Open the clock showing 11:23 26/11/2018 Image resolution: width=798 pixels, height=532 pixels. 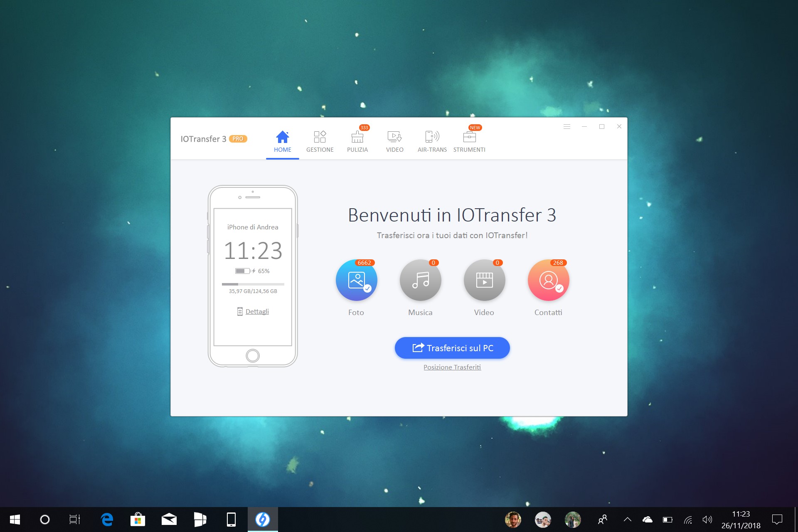coord(741,520)
